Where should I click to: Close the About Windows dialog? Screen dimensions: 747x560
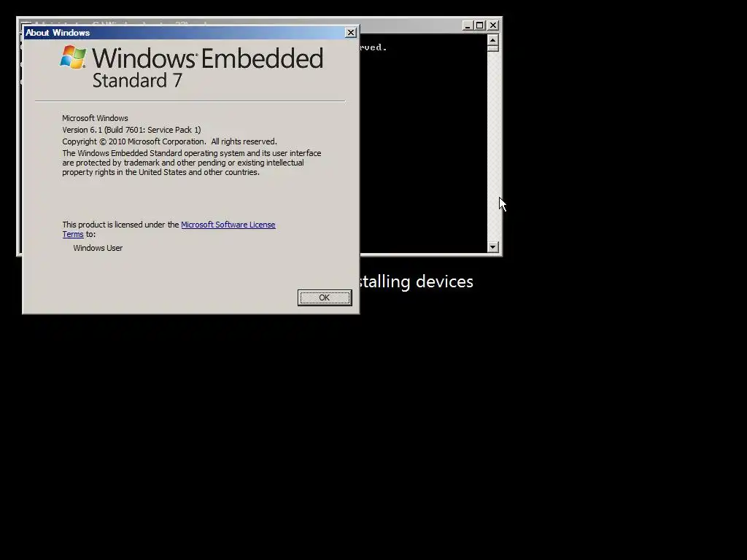351,32
